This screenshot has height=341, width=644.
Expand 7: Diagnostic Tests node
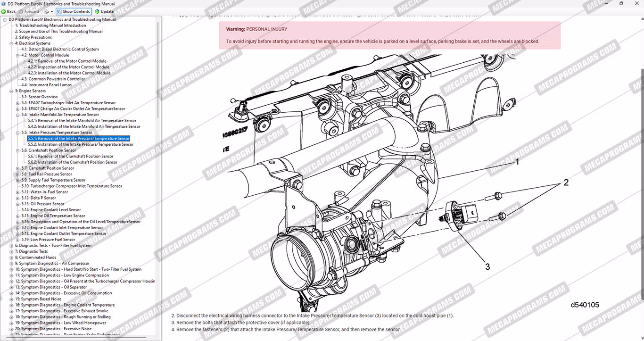11,251
